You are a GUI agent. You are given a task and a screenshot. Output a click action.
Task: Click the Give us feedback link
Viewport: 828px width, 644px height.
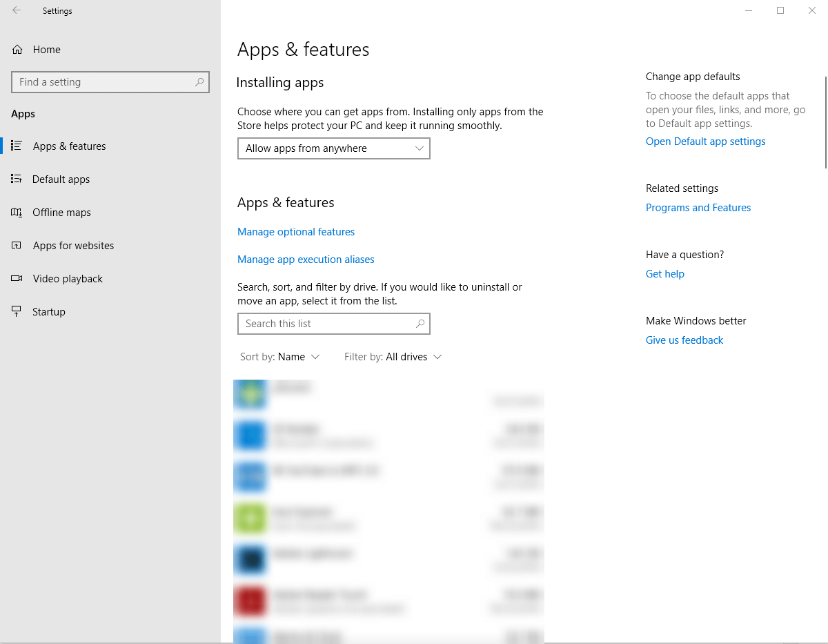(x=684, y=340)
